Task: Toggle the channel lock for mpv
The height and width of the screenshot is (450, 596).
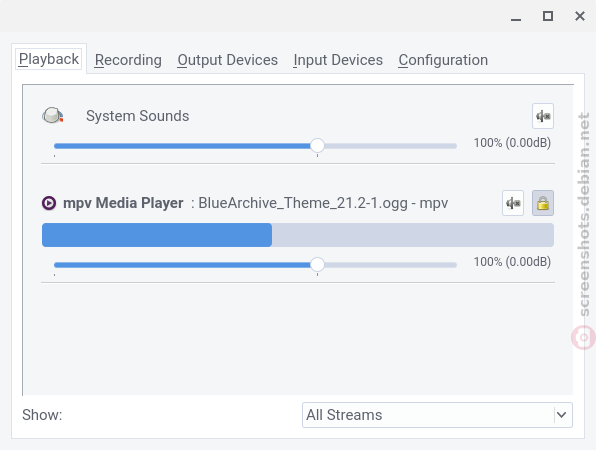Action: 543,203
